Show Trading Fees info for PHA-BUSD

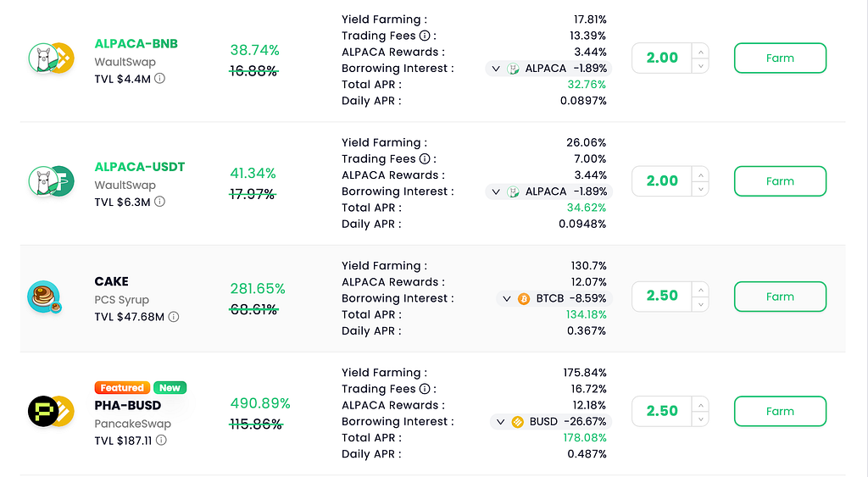coord(425,388)
